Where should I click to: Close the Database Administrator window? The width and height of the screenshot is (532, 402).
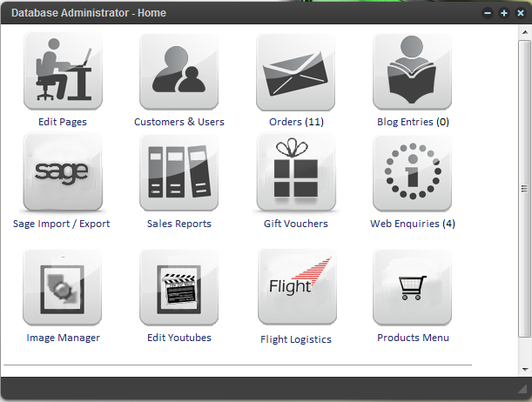[520, 13]
